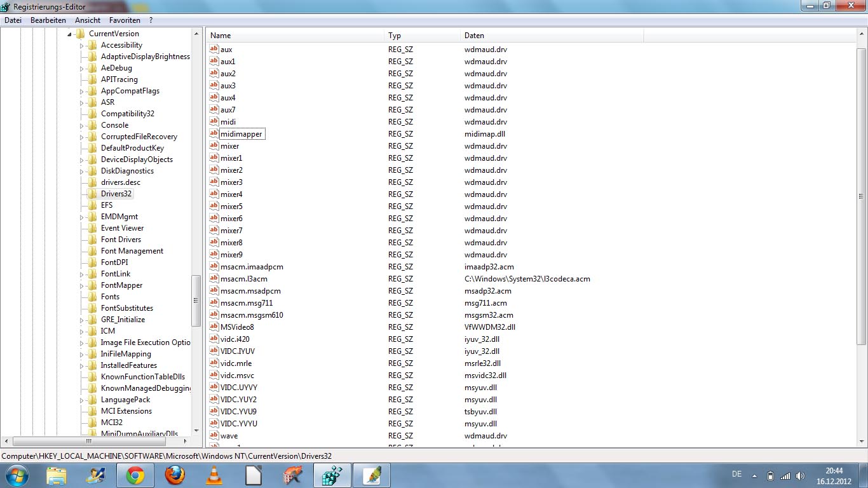Viewport: 868px width, 488px height.
Task: Sort by the Typ column header
Action: 423,36
